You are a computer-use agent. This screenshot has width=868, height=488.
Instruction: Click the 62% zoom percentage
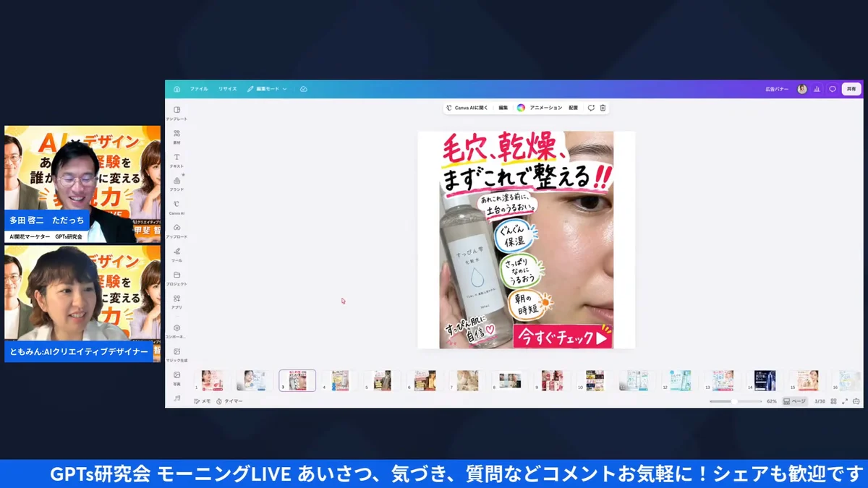coord(772,401)
